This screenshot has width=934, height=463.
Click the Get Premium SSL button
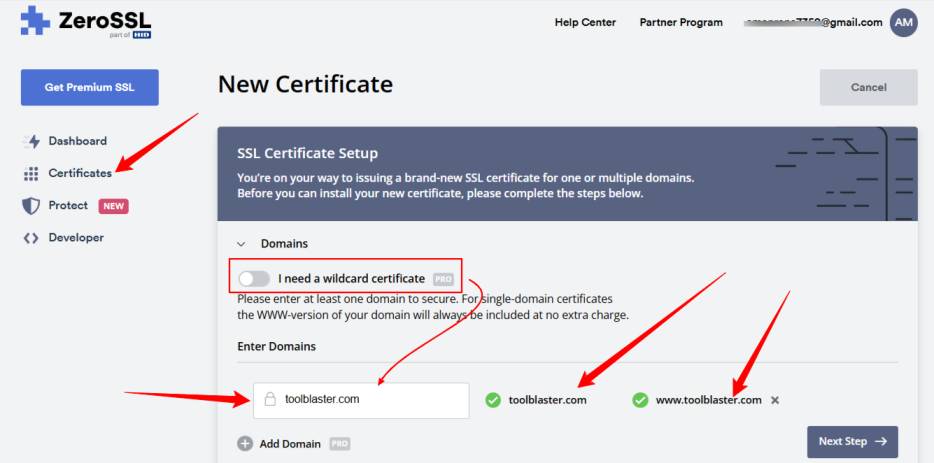89,88
